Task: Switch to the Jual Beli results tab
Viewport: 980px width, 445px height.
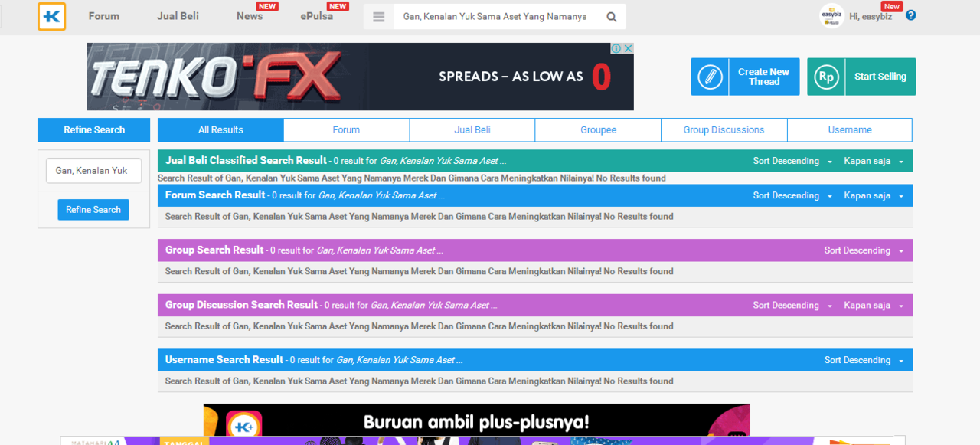Action: pos(472,130)
